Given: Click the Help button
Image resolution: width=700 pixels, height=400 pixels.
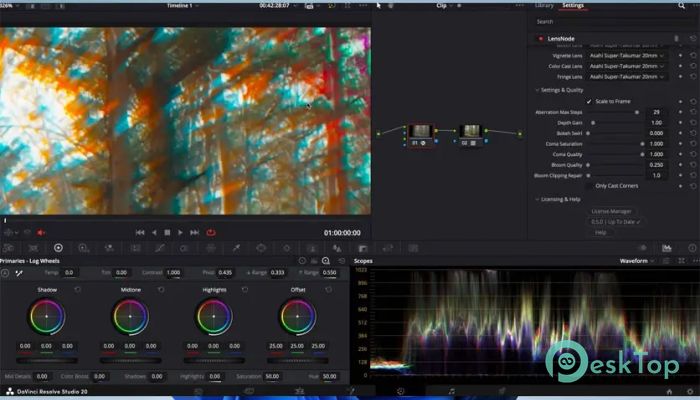Looking at the screenshot, I should (x=600, y=233).
